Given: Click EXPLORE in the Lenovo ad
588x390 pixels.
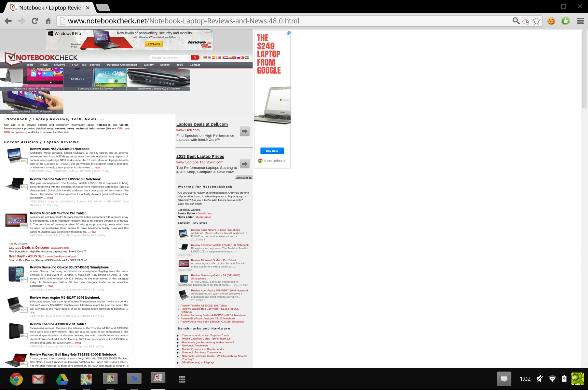Looking at the screenshot, I should (x=154, y=44).
